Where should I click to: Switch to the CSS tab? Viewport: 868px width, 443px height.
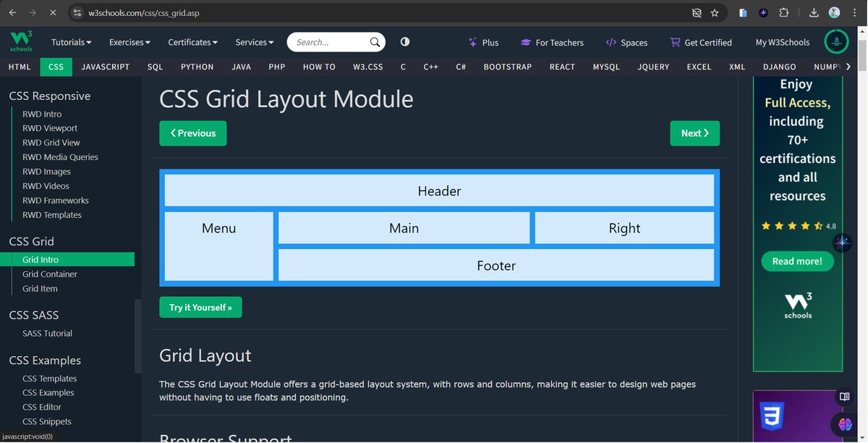point(56,67)
